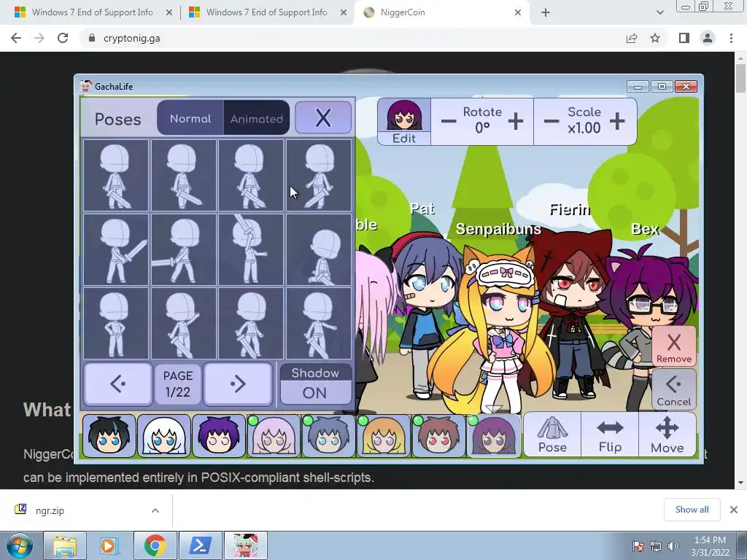This screenshot has height=560, width=747.
Task: Open the Windows Start menu
Action: [x=19, y=545]
